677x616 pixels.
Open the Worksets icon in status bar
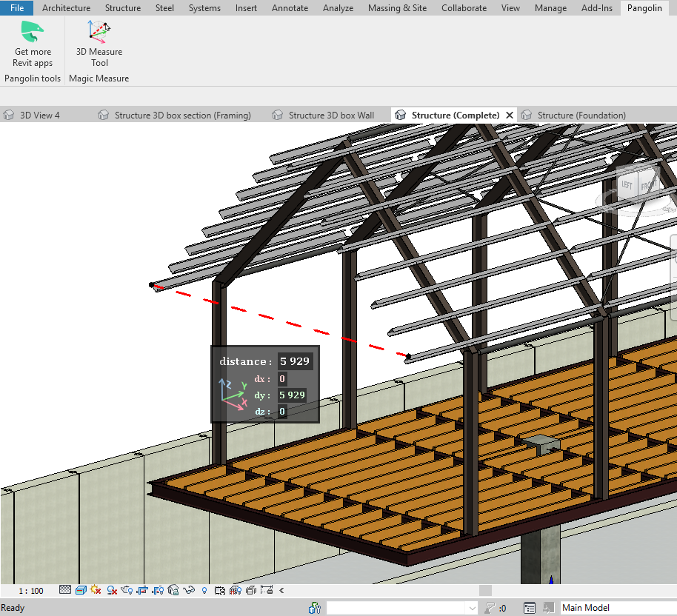coord(315,608)
